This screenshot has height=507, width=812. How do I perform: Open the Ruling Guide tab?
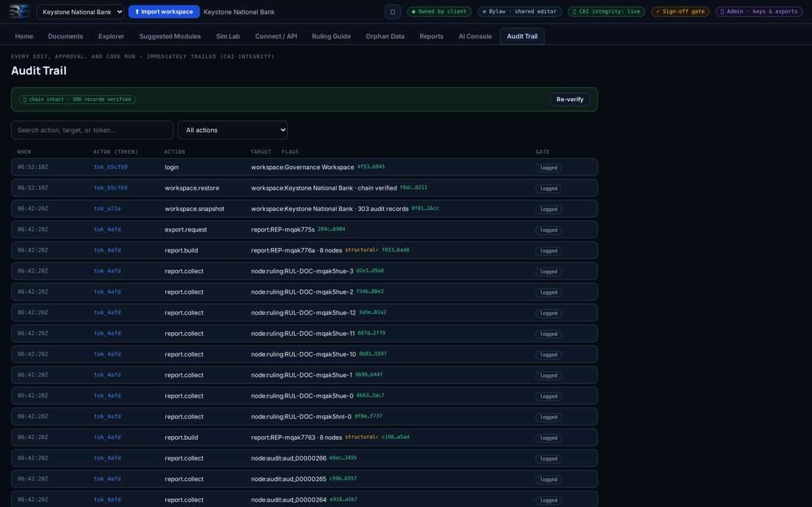tap(331, 36)
